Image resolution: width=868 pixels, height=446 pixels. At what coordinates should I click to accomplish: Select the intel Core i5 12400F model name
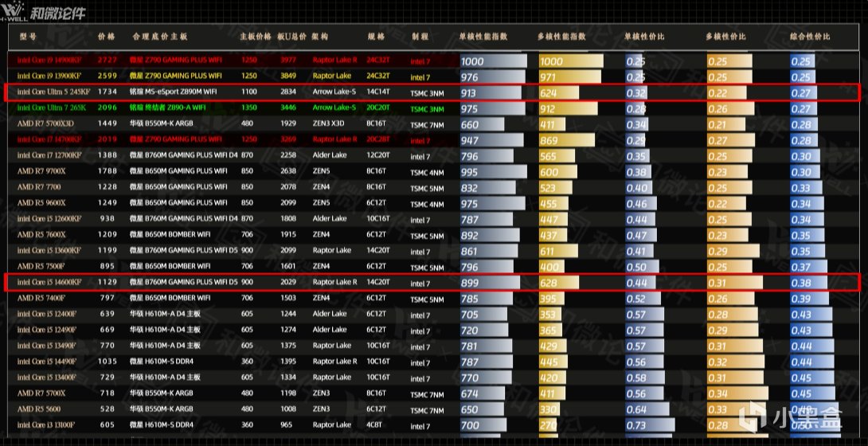click(x=46, y=314)
